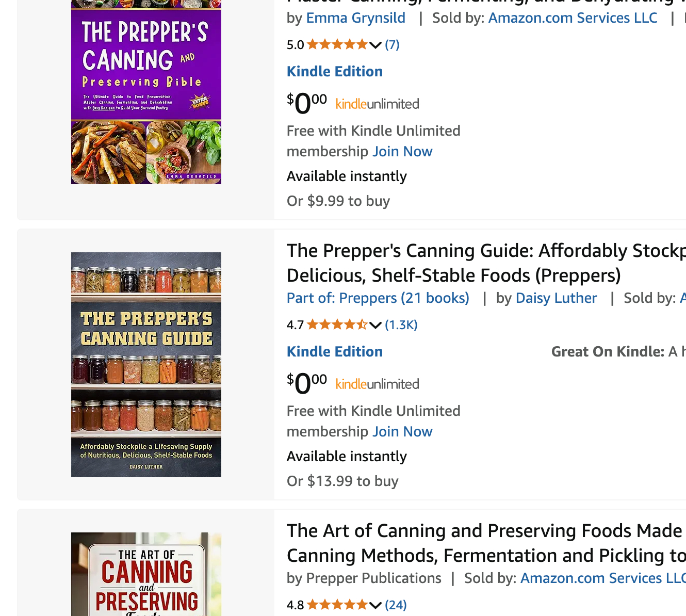The width and height of the screenshot is (686, 616).
Task: View the 7 reviews for the first book
Action: tap(392, 45)
